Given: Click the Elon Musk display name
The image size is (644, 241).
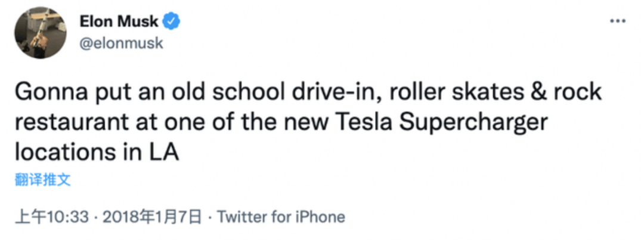Looking at the screenshot, I should tap(119, 21).
